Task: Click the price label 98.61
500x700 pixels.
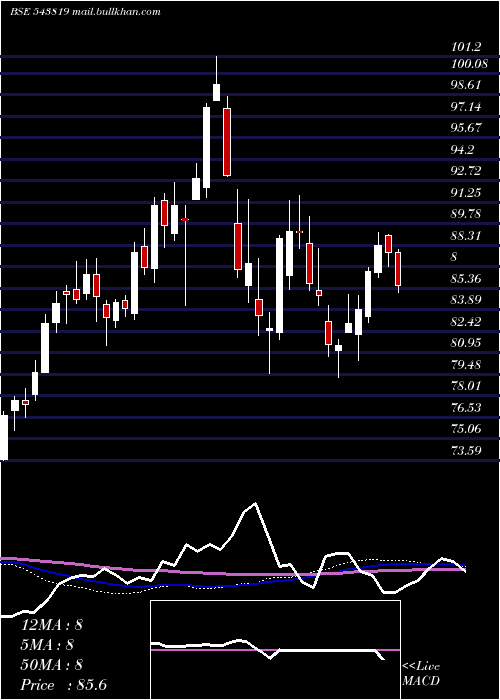Action: (466, 85)
